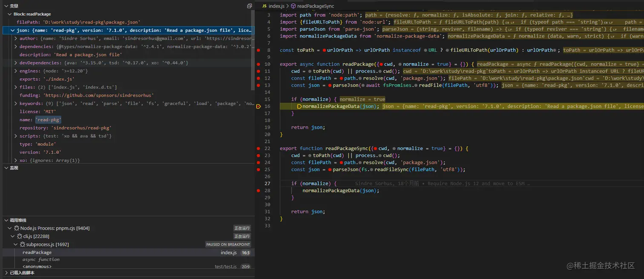Click the bug icon beside Node.js Process pnpm.cjs
The width and height of the screenshot is (644, 279).
(x=17, y=228)
